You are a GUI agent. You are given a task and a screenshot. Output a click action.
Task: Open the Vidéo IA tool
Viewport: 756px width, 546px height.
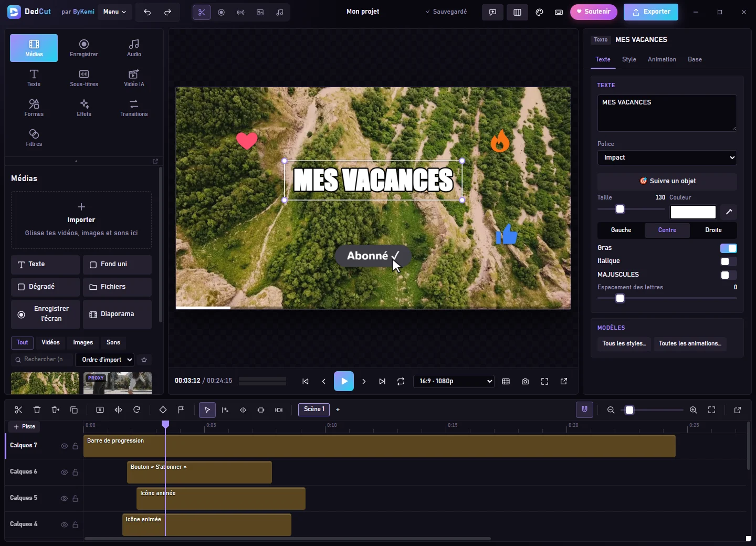pyautogui.click(x=134, y=78)
